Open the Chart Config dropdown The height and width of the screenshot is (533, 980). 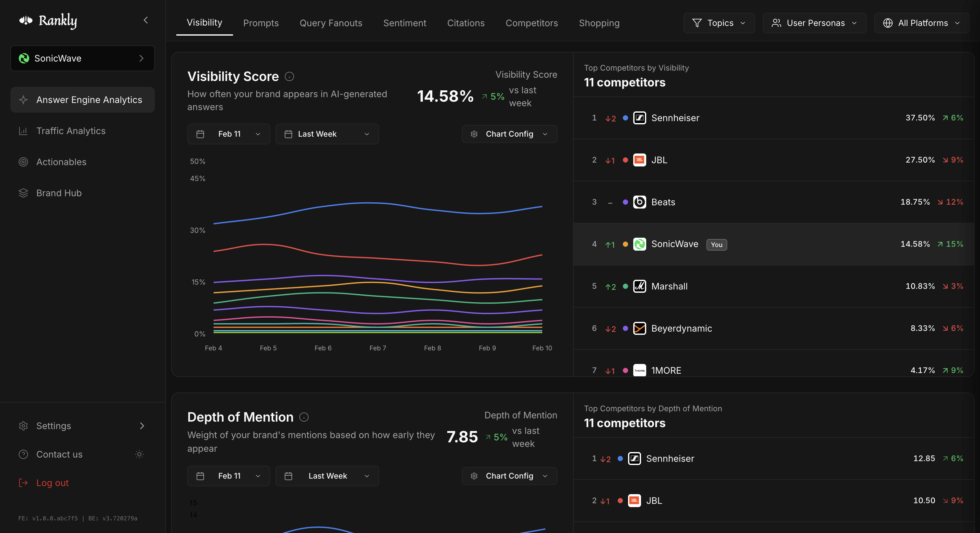pyautogui.click(x=509, y=134)
